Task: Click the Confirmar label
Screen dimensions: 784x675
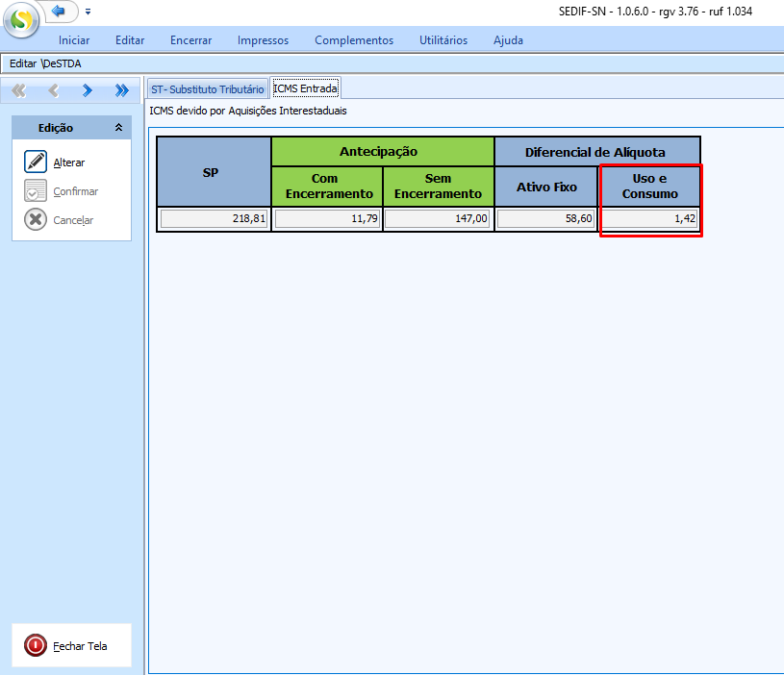Action: (76, 191)
